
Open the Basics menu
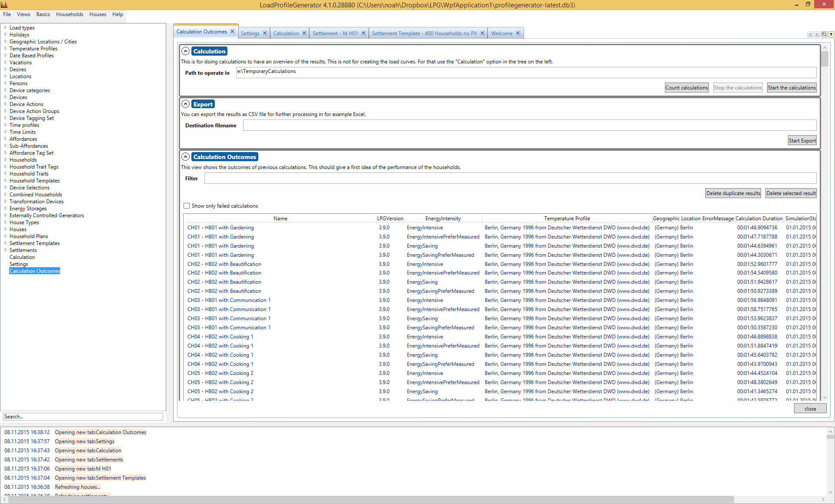pyautogui.click(x=43, y=14)
